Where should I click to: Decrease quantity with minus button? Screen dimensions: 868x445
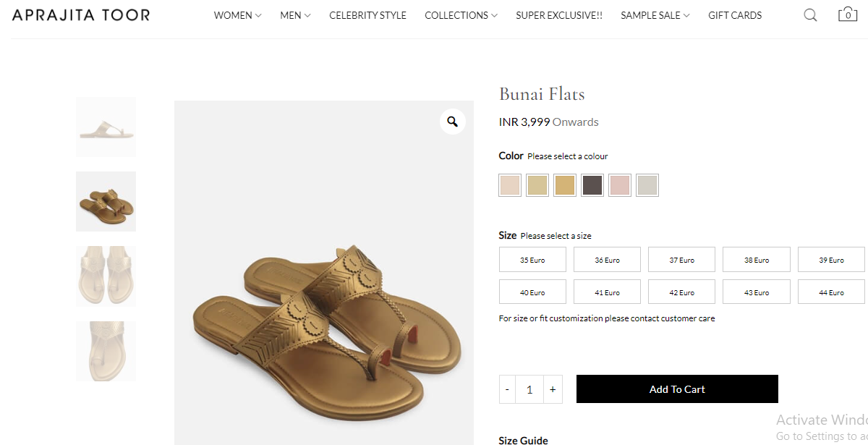pos(507,389)
